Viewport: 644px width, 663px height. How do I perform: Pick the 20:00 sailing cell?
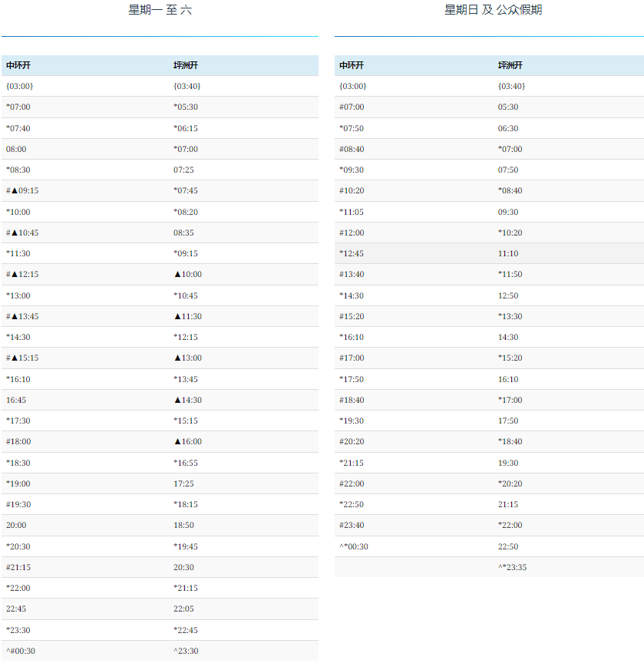coord(16,525)
